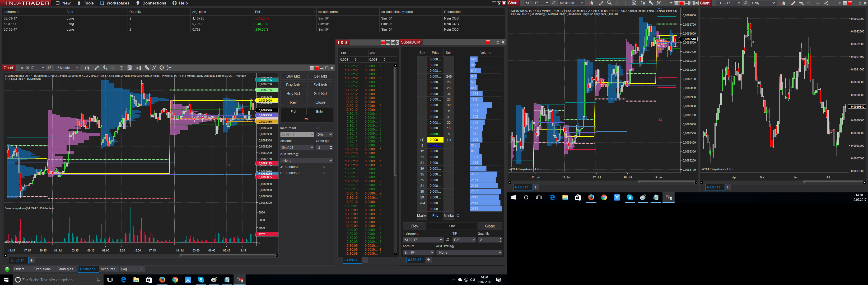Open SuperDOM ATM Strategy None dropdown
This screenshot has height=285, width=868.
[x=469, y=252]
